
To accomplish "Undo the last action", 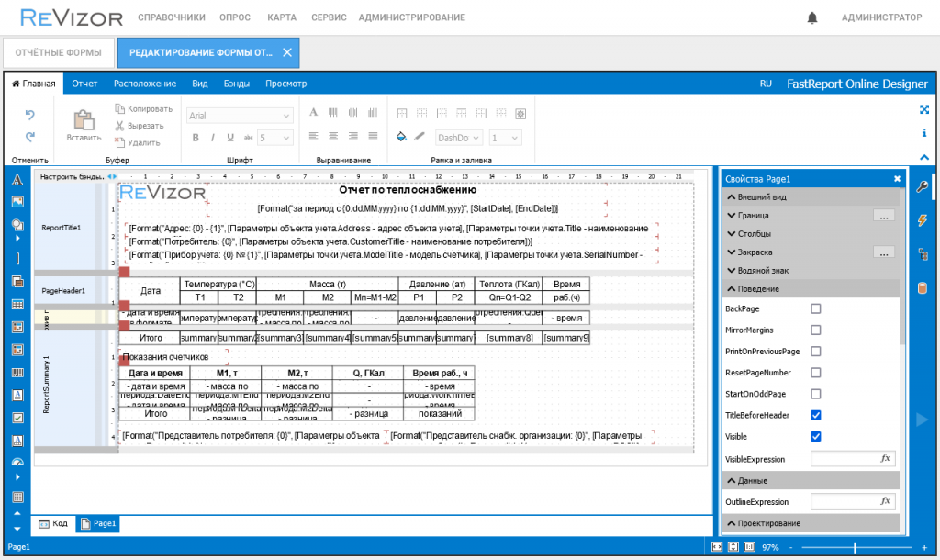I will (30, 114).
